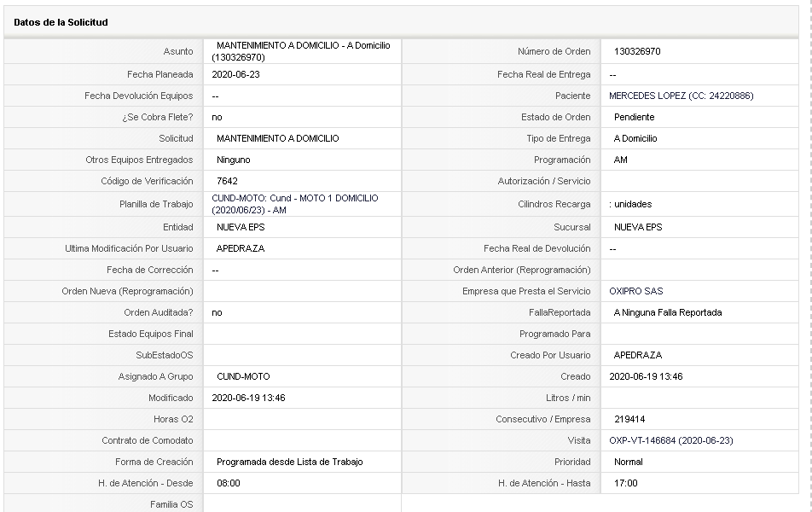Screen dimensions: 812x512
Task: Click verification code 7642 value
Action: click(228, 182)
